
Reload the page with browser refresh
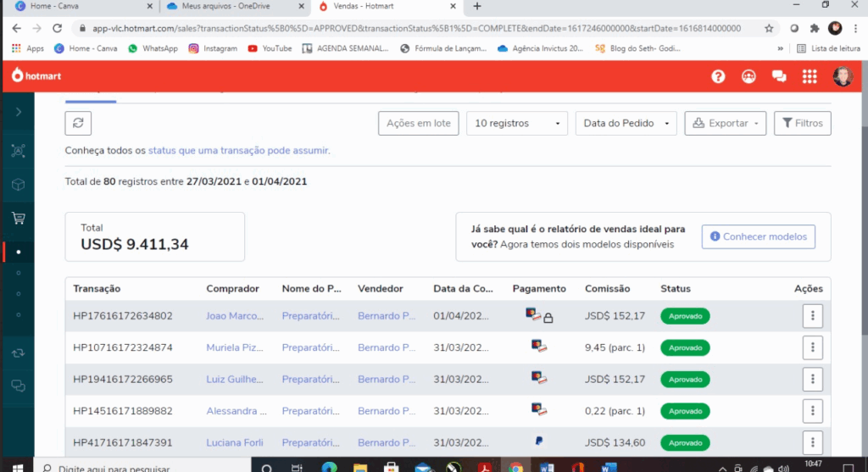(x=57, y=28)
